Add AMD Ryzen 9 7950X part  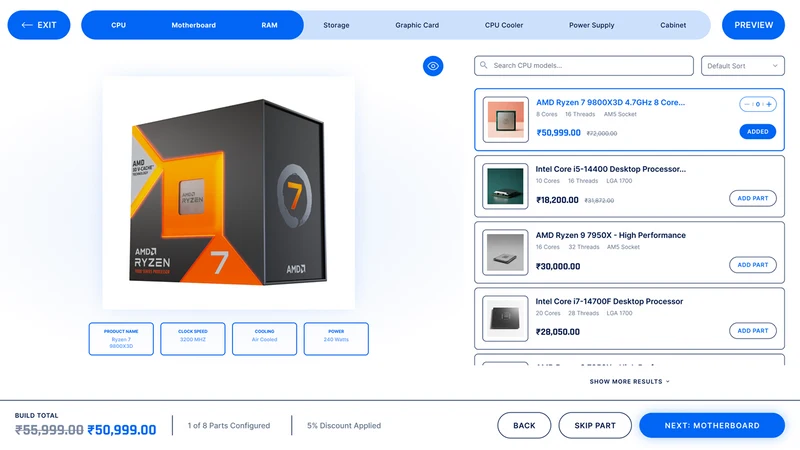click(753, 265)
